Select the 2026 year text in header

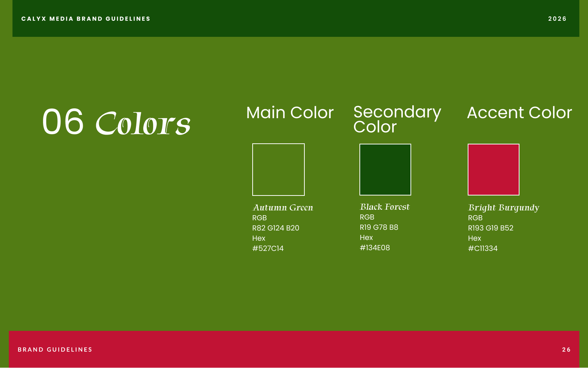point(557,19)
